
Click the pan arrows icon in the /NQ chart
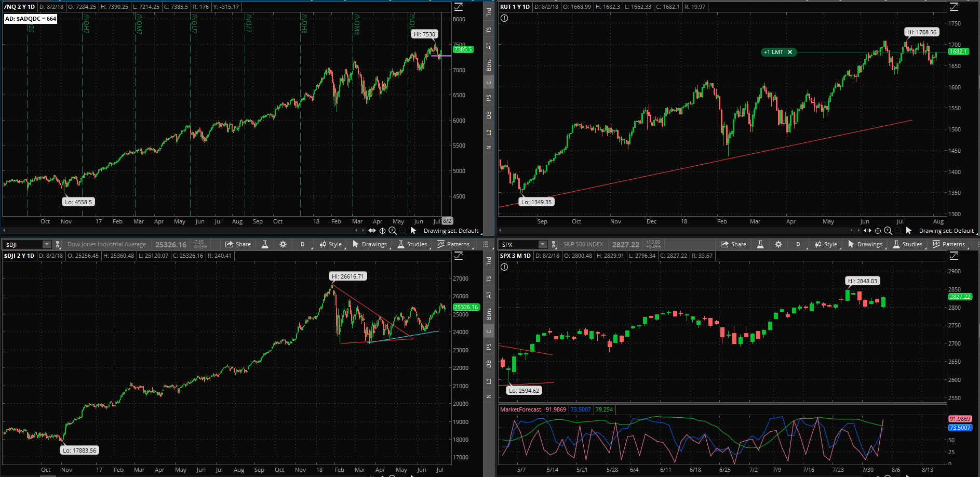click(372, 230)
